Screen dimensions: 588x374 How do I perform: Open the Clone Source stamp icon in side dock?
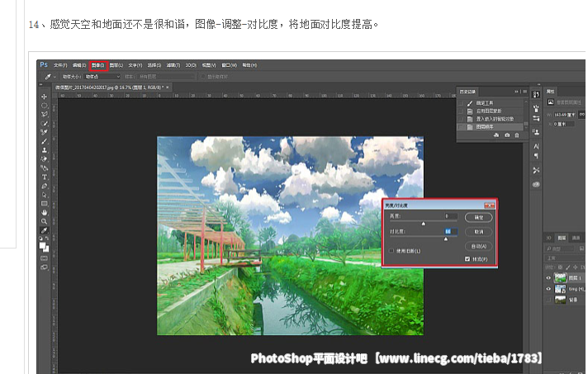pos(536,132)
